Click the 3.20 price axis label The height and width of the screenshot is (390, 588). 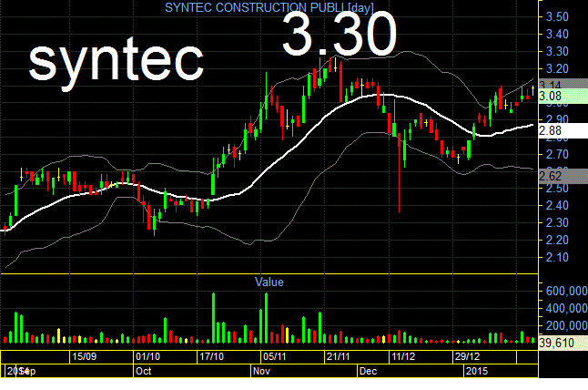[557, 68]
